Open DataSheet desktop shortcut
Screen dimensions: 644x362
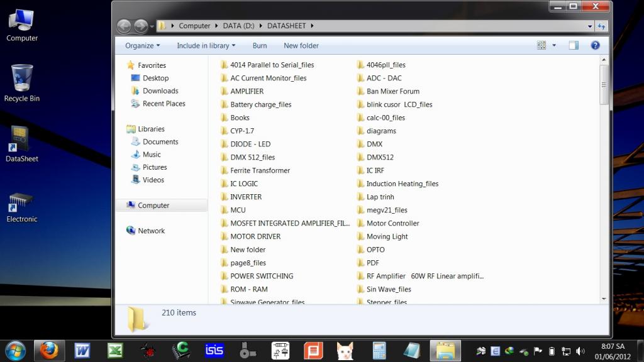21,144
